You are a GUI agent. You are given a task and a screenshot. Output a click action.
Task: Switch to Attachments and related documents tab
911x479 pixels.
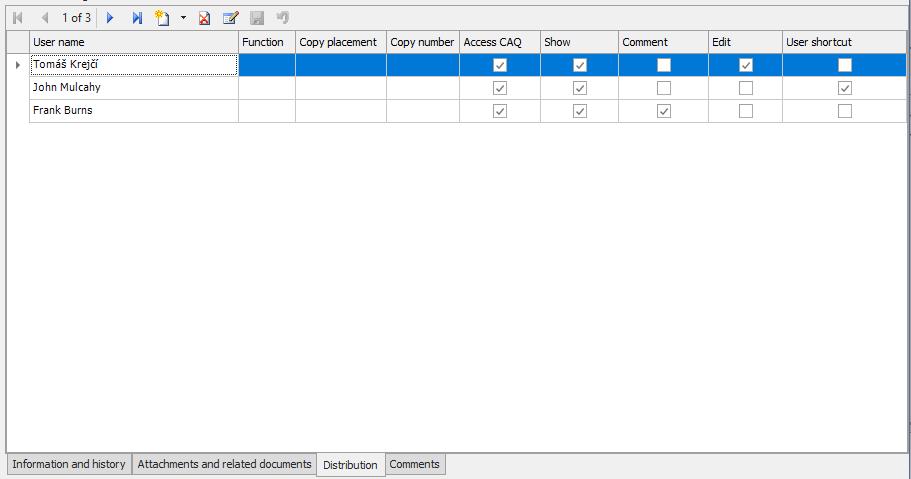[224, 464]
